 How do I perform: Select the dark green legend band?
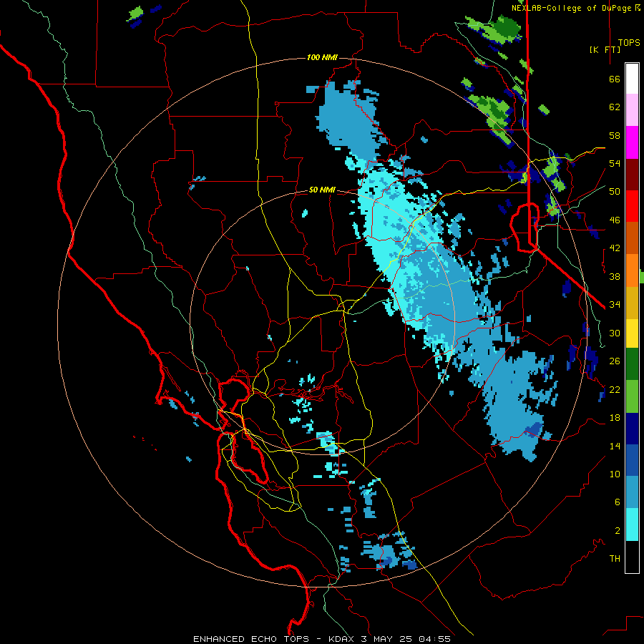coord(632,364)
